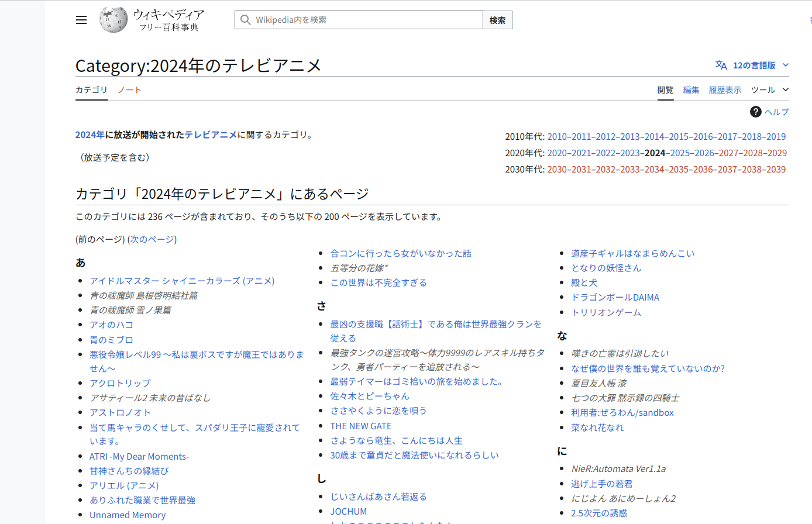Open the red link for 2039
The image size is (812, 524).
point(776,169)
